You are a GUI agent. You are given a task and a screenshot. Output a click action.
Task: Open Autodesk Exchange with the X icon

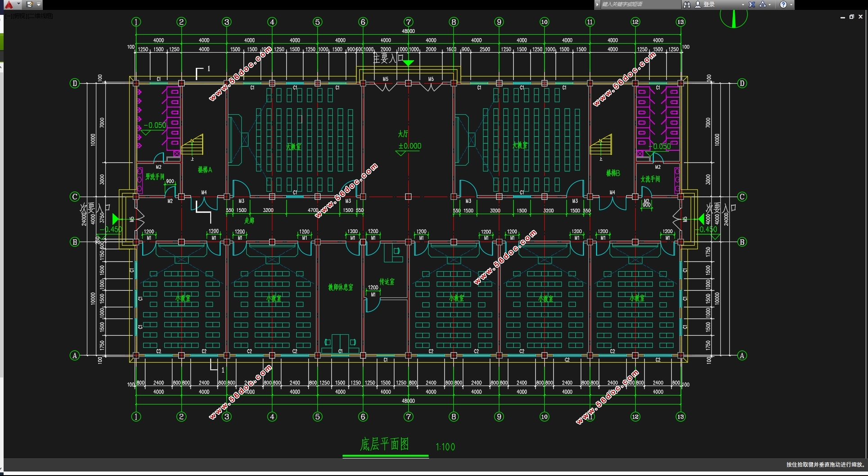tap(752, 4)
